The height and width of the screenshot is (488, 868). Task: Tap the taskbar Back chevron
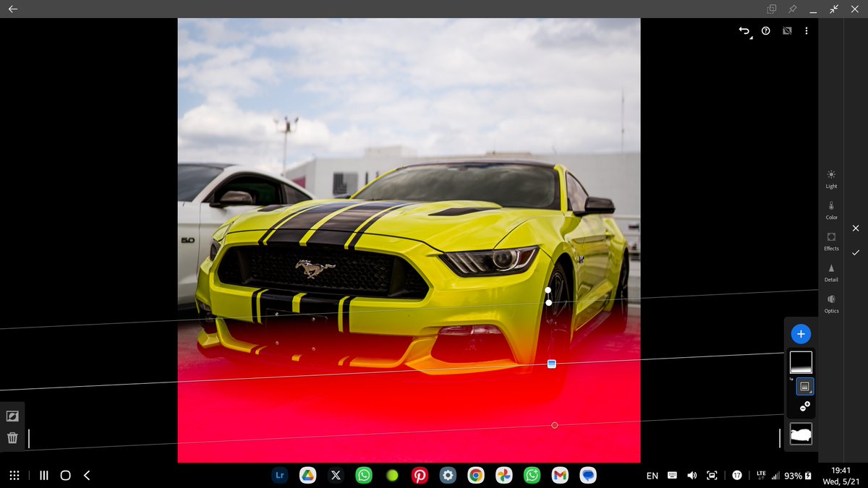point(87,476)
